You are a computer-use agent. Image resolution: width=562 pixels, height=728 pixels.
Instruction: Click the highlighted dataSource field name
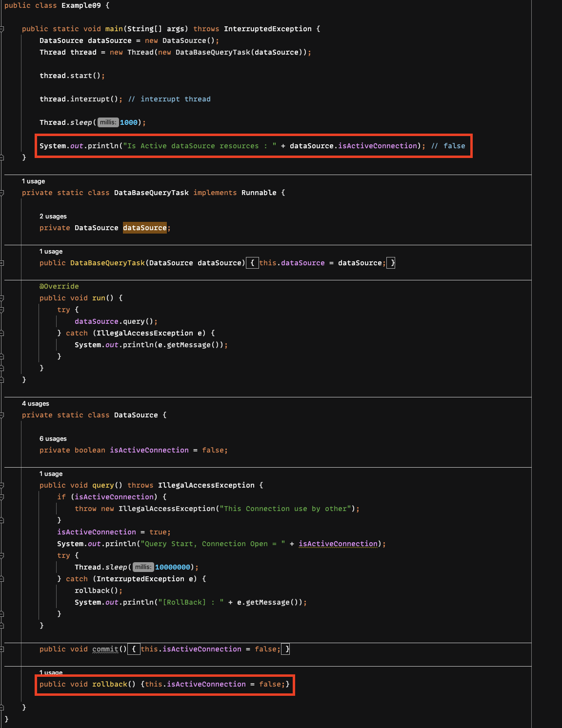click(145, 228)
